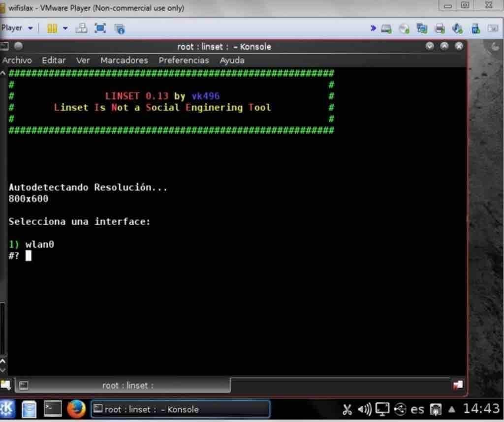Click the VMware hard disk device icon

click(386, 29)
